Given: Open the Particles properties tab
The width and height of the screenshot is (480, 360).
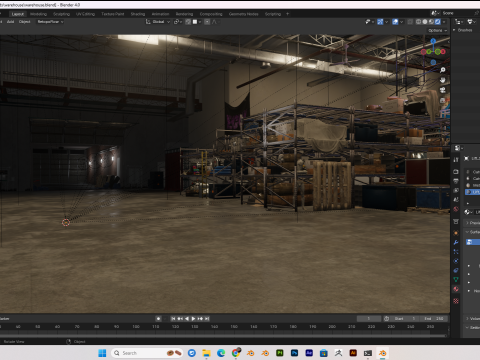Looking at the screenshot, I should (456, 252).
